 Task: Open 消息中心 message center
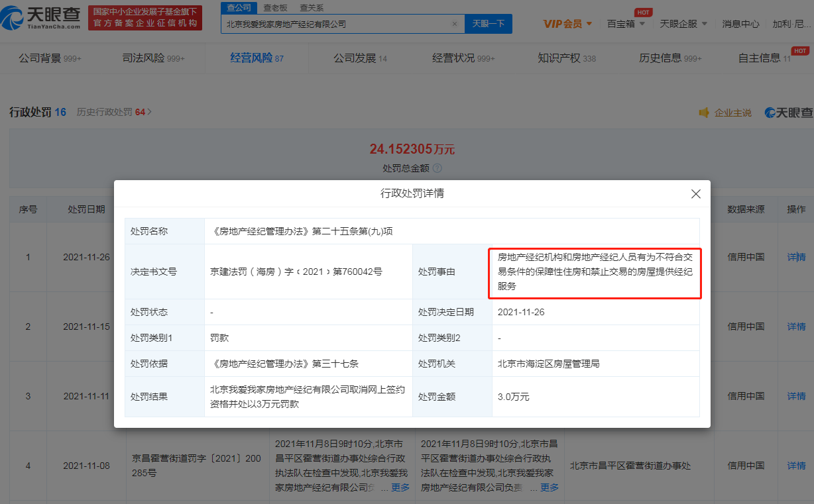pyautogui.click(x=740, y=24)
